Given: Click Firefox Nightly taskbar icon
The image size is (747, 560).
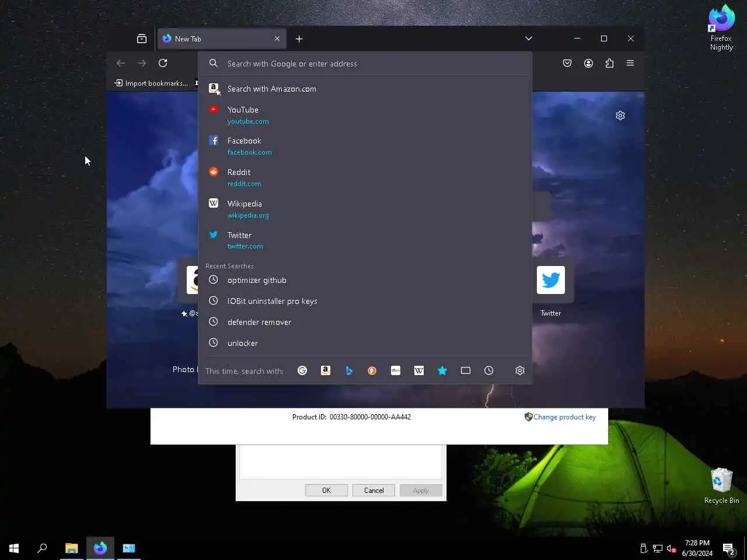Looking at the screenshot, I should click(100, 548).
